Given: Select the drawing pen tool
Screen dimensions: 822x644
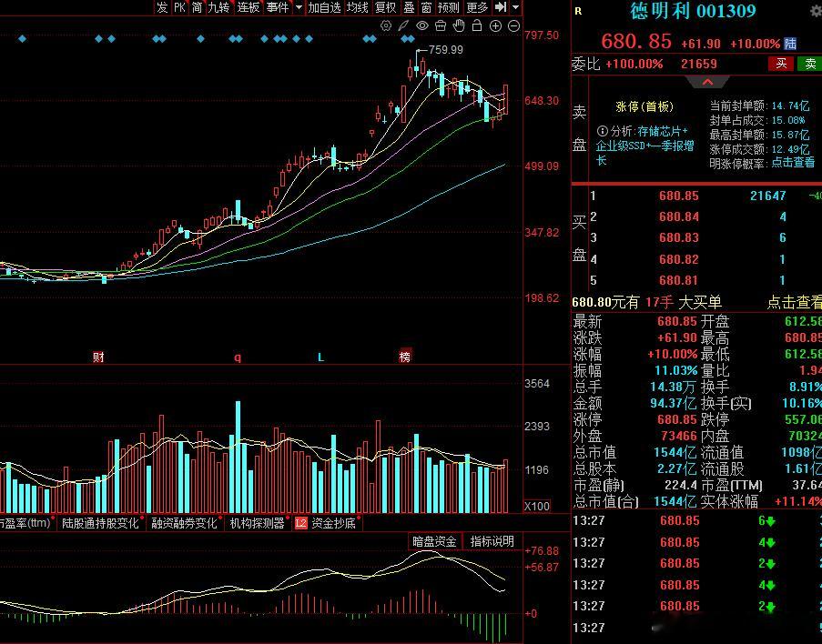Looking at the screenshot, I should coord(403,25).
